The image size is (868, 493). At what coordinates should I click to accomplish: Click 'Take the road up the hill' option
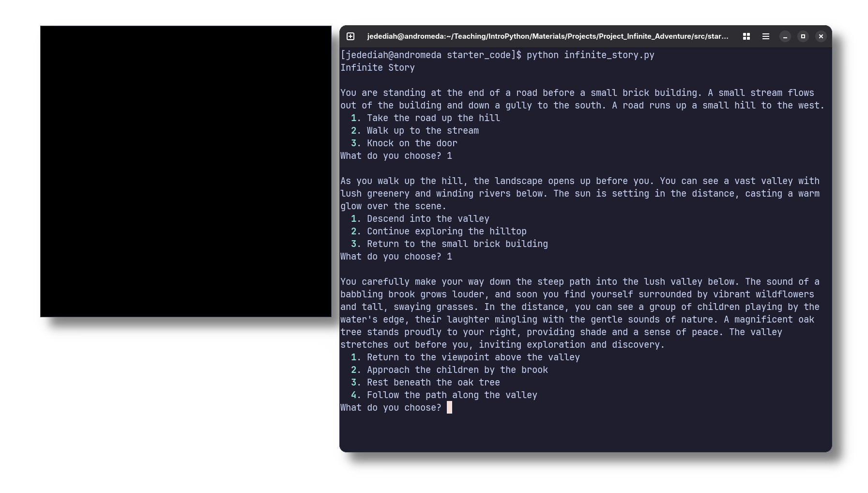coord(433,118)
